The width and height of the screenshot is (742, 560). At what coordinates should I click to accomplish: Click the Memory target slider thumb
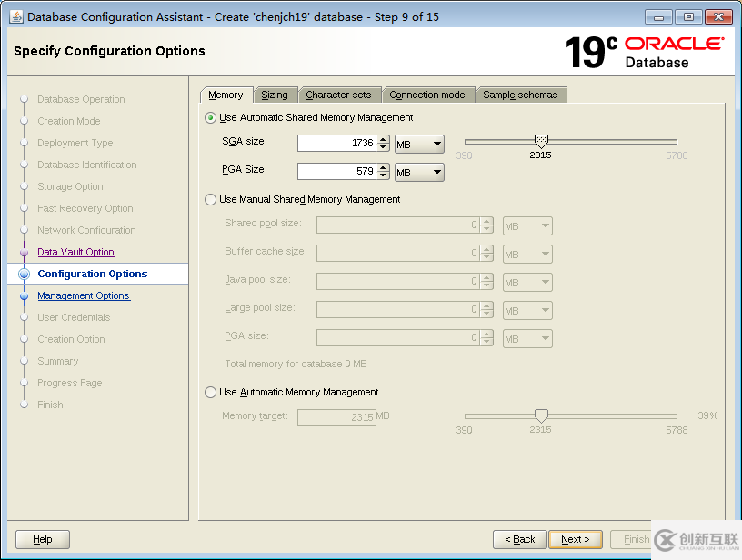[x=541, y=415]
